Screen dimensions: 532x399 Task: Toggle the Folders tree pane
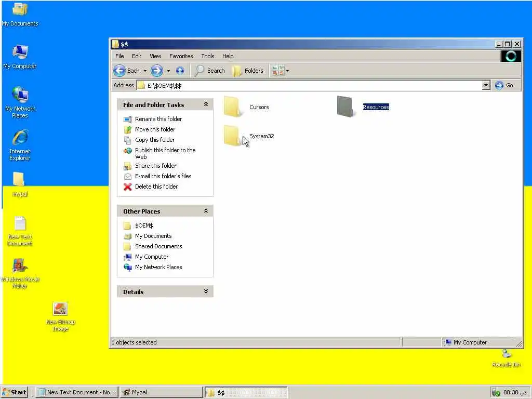tap(248, 71)
